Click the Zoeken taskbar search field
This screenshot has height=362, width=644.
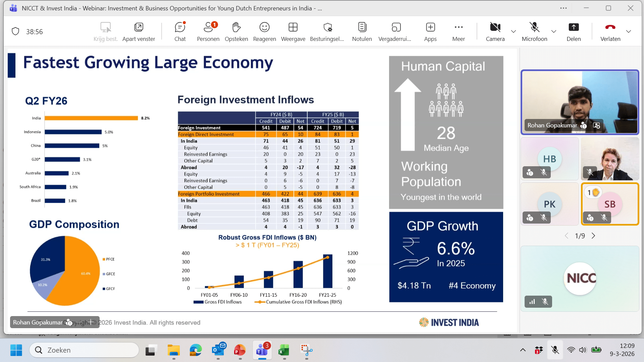click(85, 350)
